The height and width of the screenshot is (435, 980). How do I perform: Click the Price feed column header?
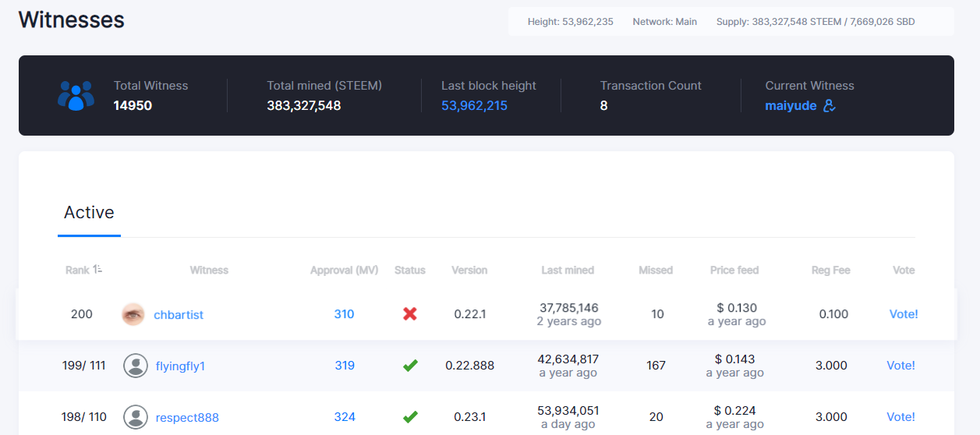(734, 270)
